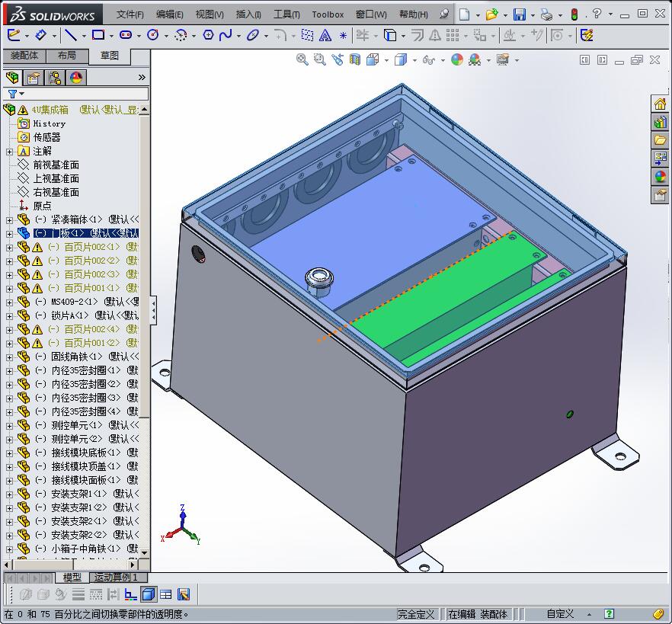Open the 工具(T) menu
Viewport: 672px width, 624px height.
point(286,14)
